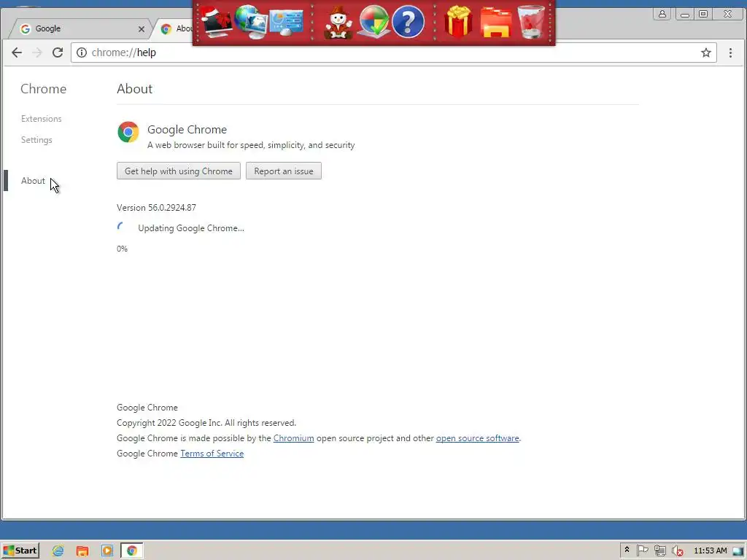Click the muted speaker tray icon

678,551
